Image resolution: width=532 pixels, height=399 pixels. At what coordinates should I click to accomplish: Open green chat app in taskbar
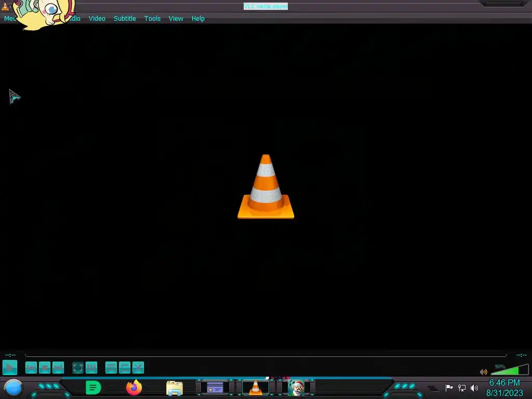[94, 388]
